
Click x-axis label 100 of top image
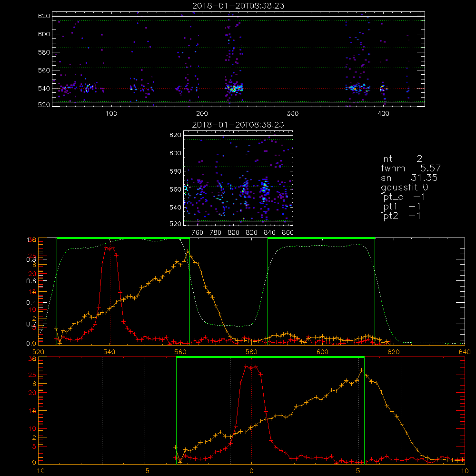click(x=111, y=114)
